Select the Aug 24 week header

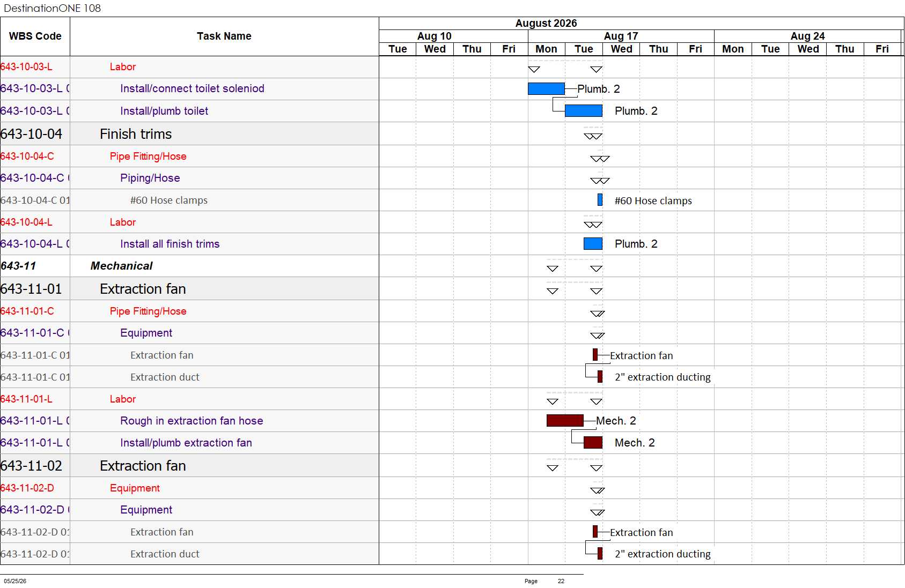click(807, 36)
